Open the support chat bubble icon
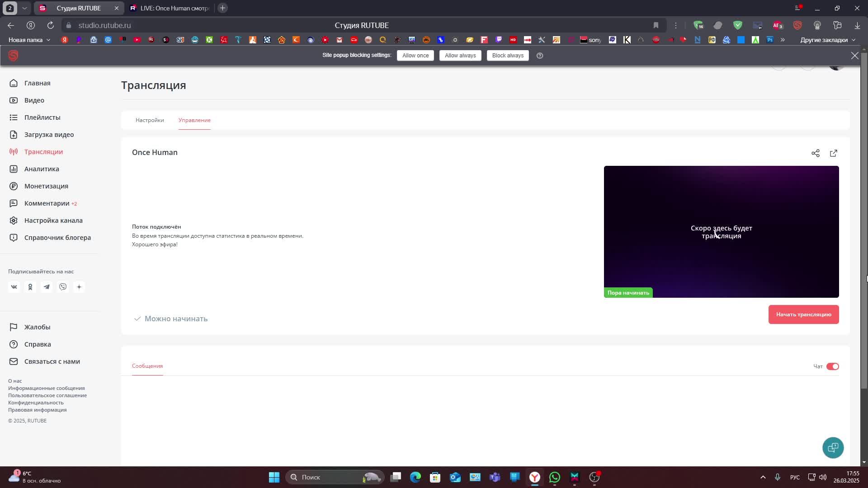The width and height of the screenshot is (868, 488). 832,447
